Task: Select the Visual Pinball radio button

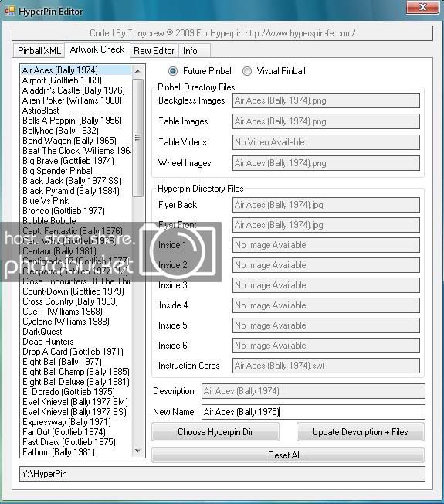Action: [x=247, y=71]
